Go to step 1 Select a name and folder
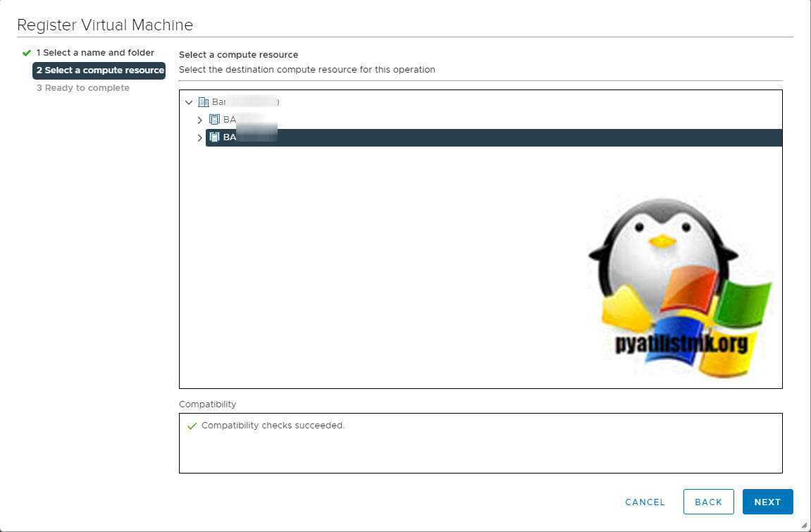The width and height of the screenshot is (811, 532). pyautogui.click(x=95, y=53)
